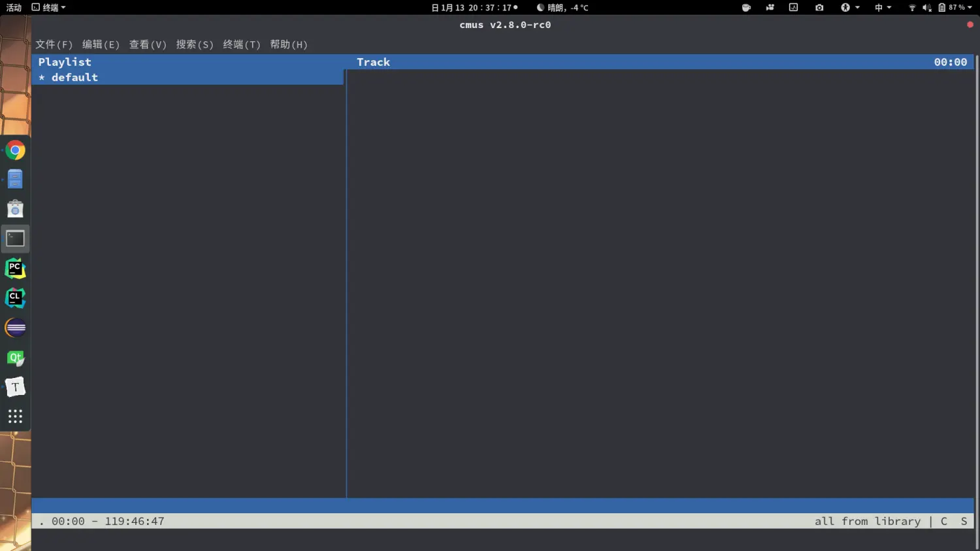Launch CLion from the dock

pyautogui.click(x=15, y=298)
